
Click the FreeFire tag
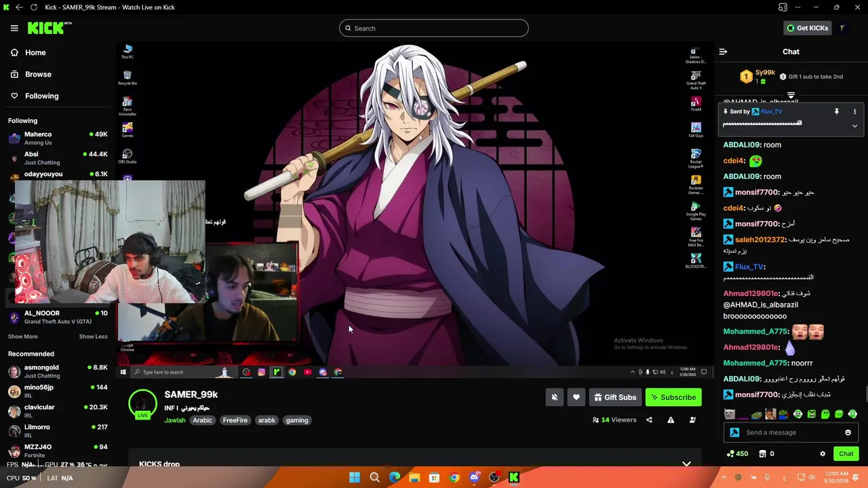tap(235, 420)
